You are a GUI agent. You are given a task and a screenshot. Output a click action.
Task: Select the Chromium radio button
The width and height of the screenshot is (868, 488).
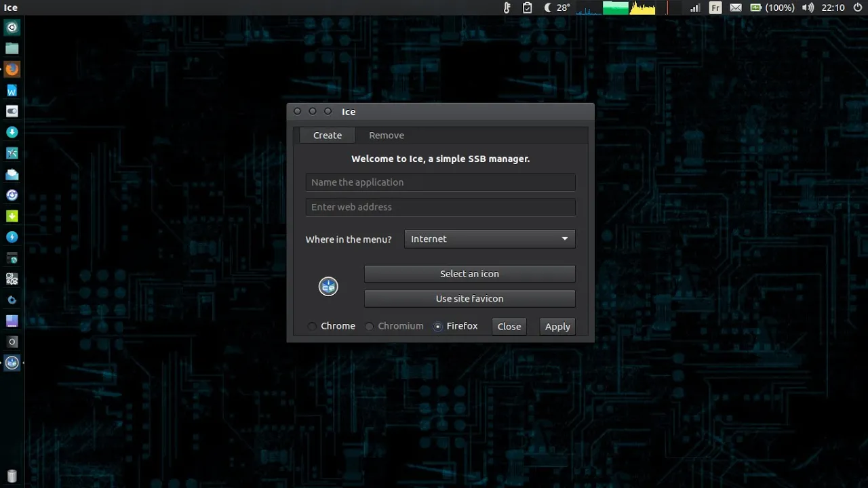point(394,326)
